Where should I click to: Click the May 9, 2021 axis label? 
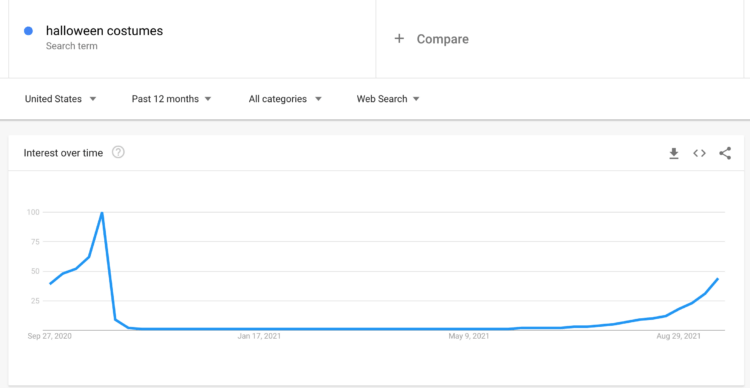(x=469, y=336)
